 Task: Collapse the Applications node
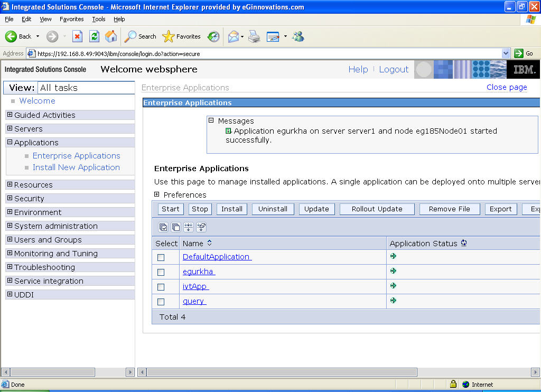[10, 142]
